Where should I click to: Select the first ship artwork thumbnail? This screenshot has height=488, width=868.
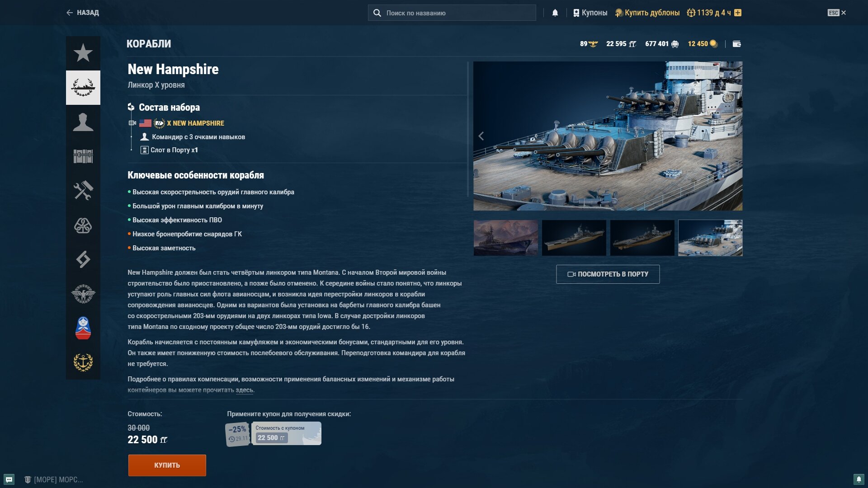506,238
